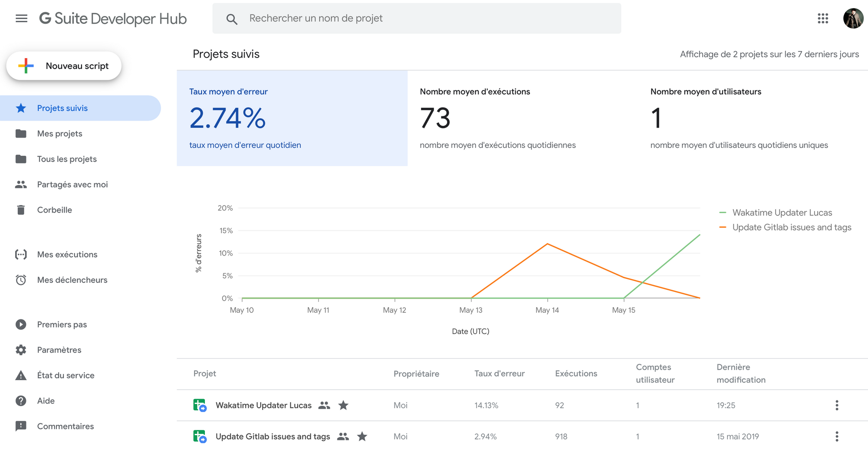
Task: Open Update Gitlab issues and tags project
Action: pos(273,436)
